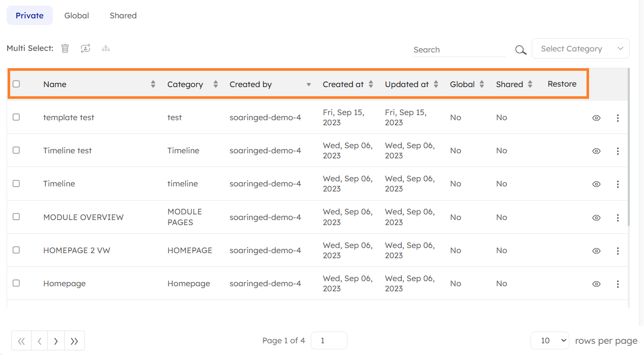Switch to the Global tab
Viewport: 644px width, 355px height.
pyautogui.click(x=77, y=16)
